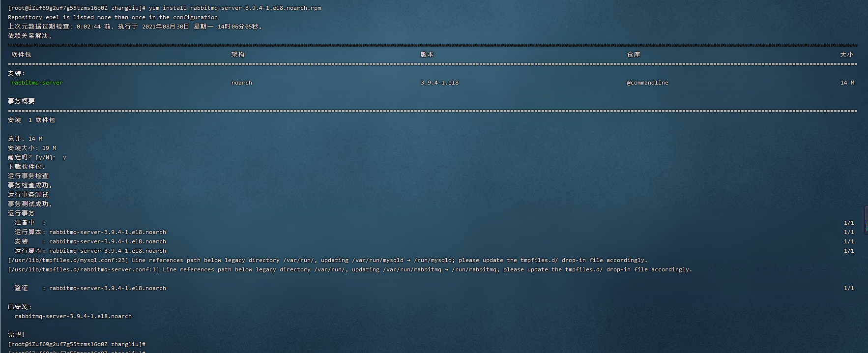Select the 总计: 14 M line

(25, 139)
